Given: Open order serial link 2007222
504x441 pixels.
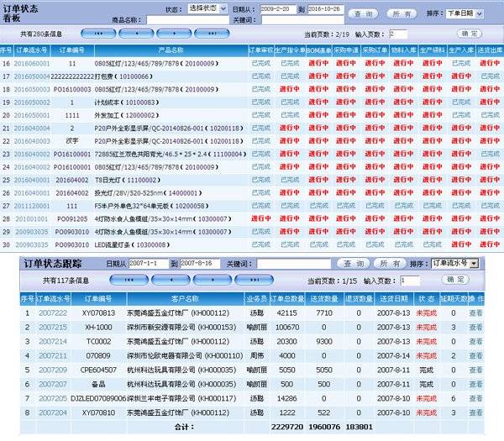Looking at the screenshot, I should point(53,312).
